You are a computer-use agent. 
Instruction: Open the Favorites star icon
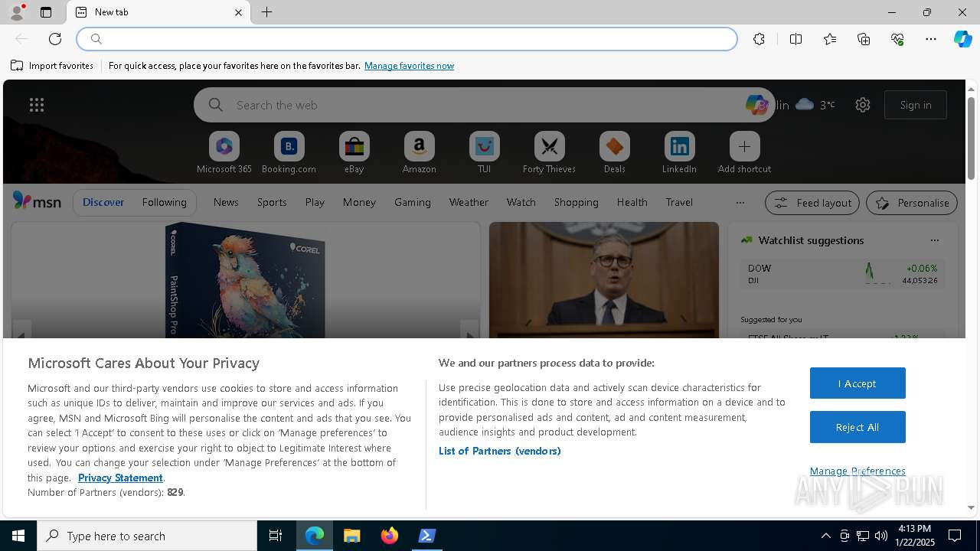[x=830, y=39]
